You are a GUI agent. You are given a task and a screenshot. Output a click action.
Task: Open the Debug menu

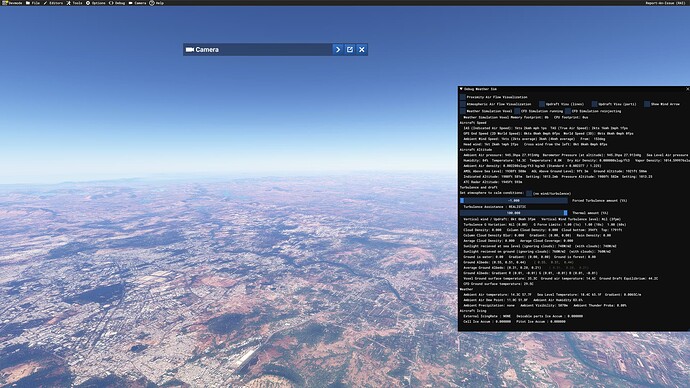pos(117,3)
